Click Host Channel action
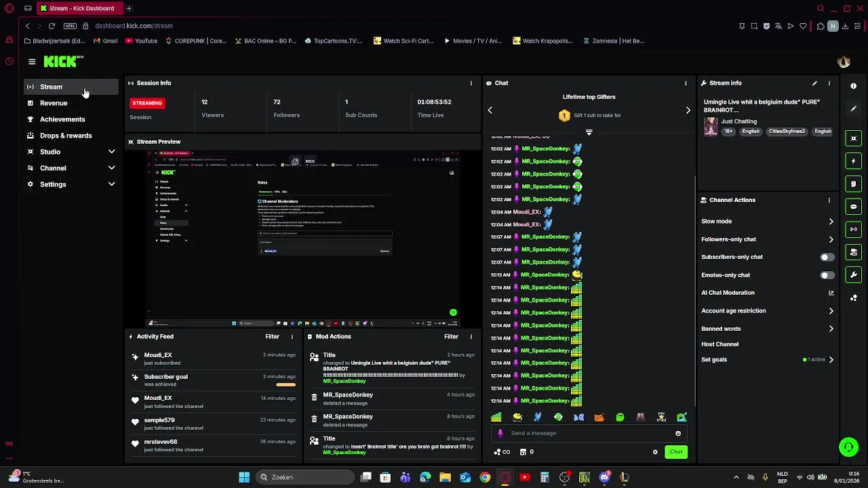 719,344
